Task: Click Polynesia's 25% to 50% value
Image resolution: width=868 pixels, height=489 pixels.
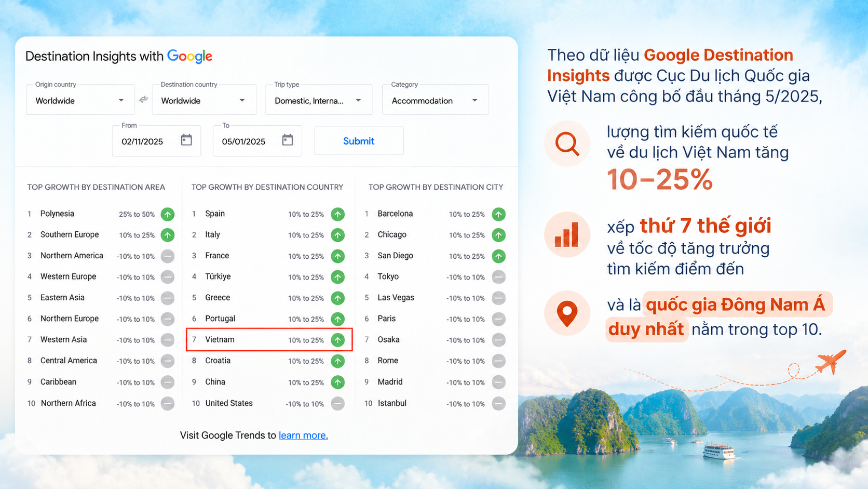Action: 137,214
